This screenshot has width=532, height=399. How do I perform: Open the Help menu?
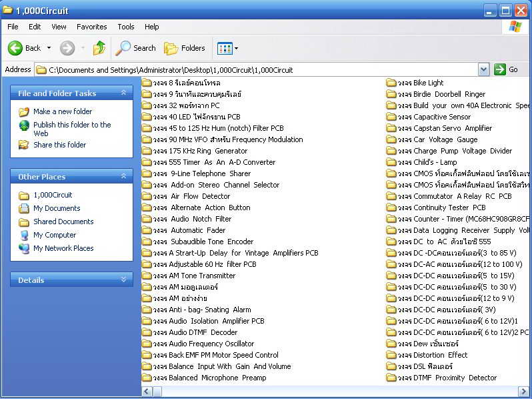pos(151,27)
